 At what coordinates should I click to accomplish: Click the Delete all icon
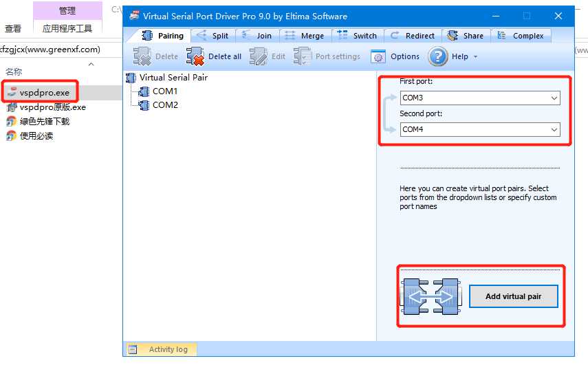[x=195, y=56]
